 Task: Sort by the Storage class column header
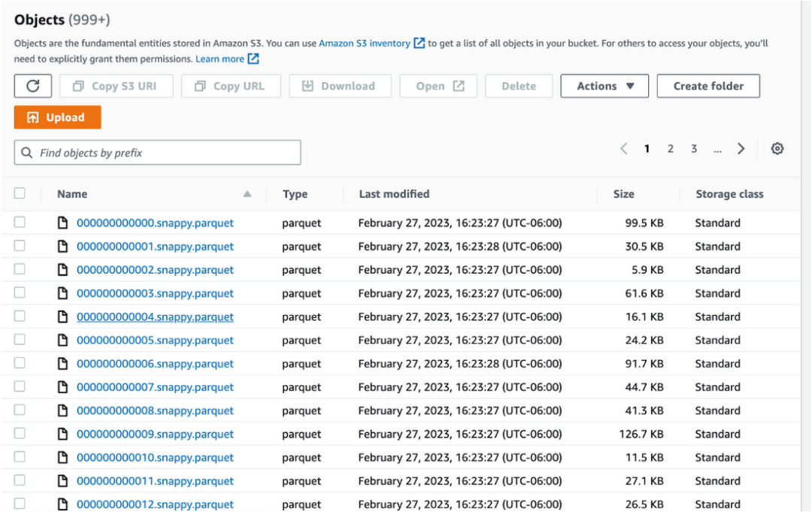coord(729,194)
